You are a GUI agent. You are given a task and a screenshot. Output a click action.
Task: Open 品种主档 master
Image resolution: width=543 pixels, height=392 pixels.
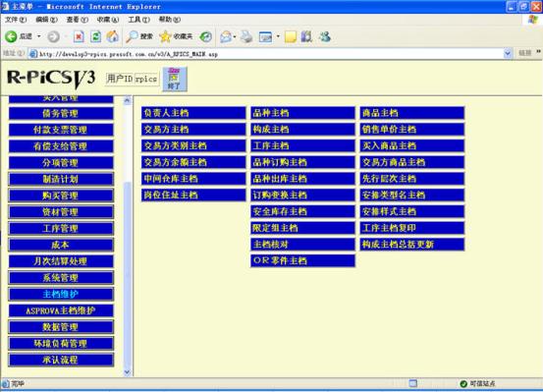tap(303, 113)
